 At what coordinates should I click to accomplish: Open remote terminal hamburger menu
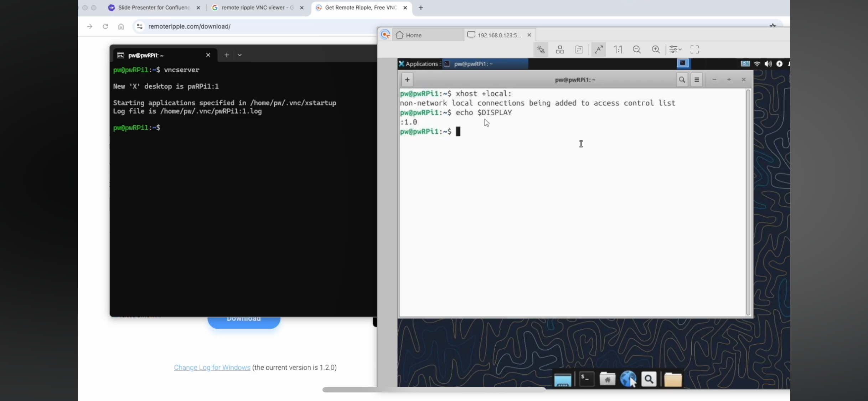pos(697,80)
